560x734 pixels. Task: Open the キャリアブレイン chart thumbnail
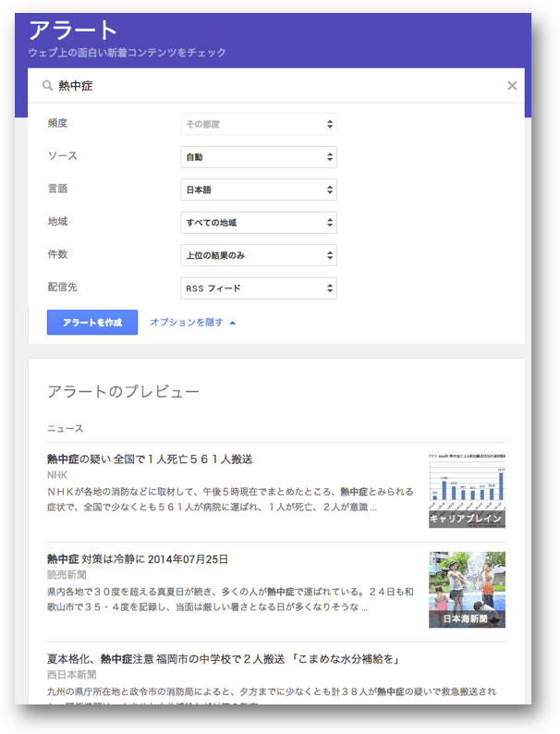(x=467, y=490)
